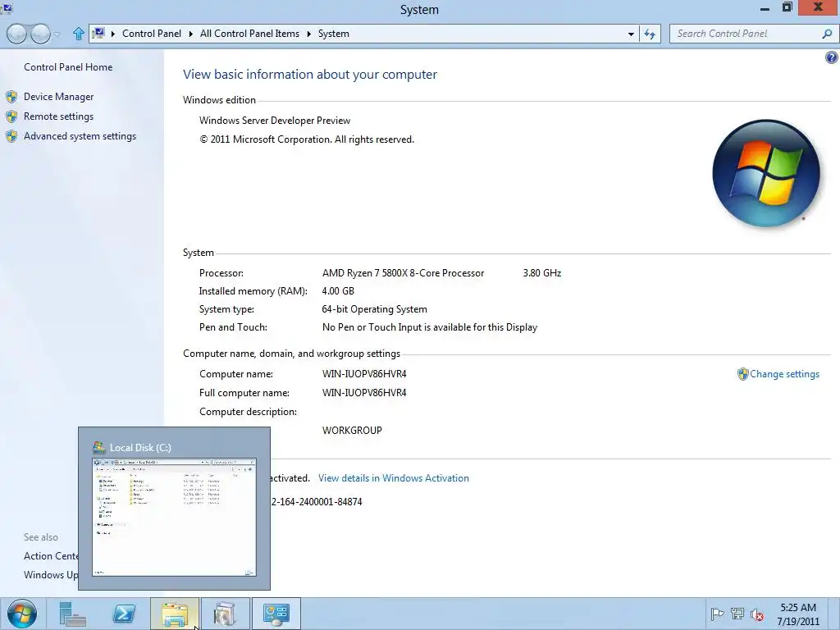Click the Windows Explorer taskbar icon

[x=175, y=614]
